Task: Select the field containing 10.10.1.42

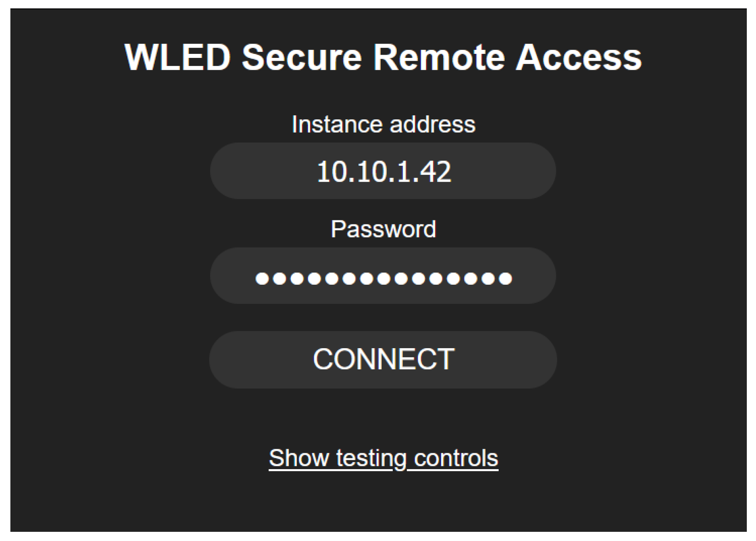Action: click(383, 171)
